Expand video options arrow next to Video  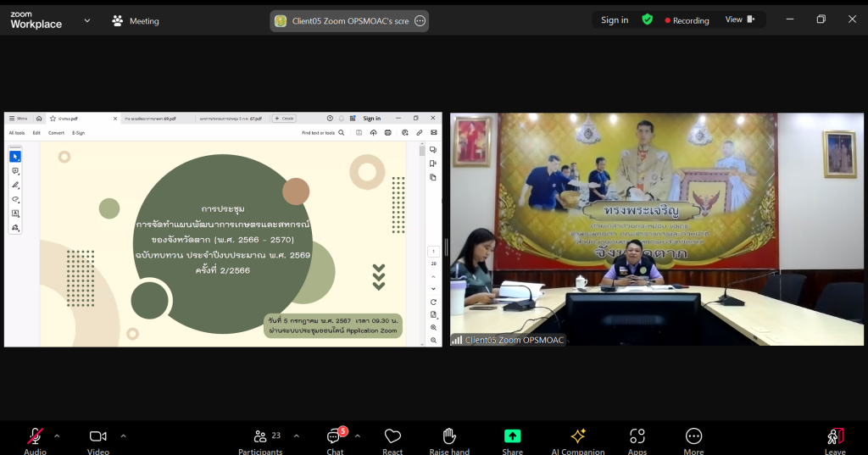tap(124, 436)
